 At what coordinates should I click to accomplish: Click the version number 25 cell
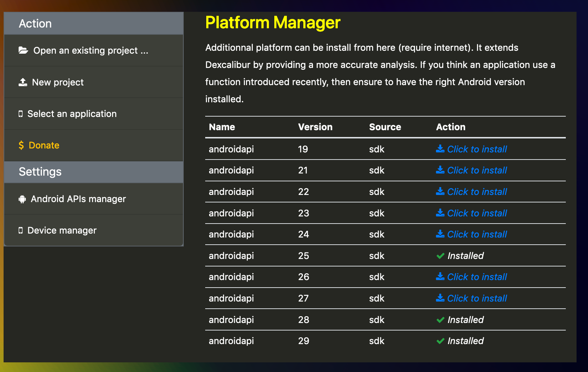pos(304,256)
